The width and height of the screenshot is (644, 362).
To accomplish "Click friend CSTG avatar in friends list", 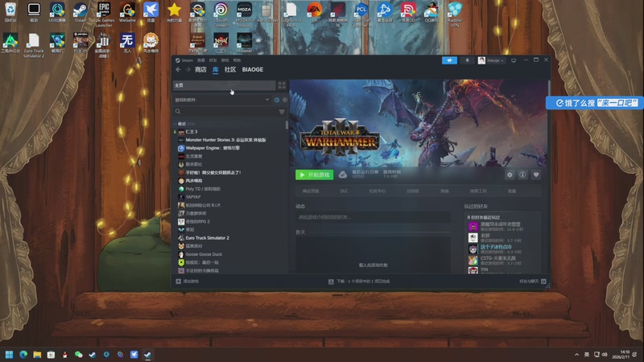I will coord(473,260).
